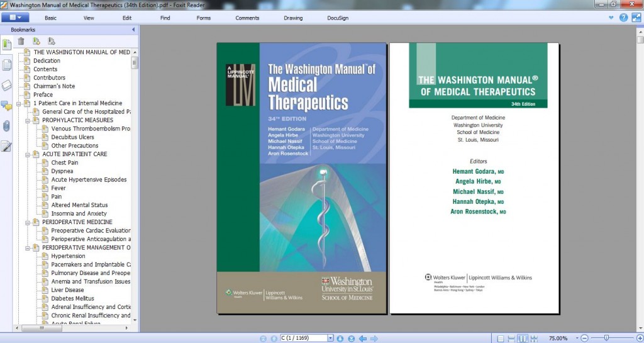Click the ribbon minimize heart-shaped arrow icon
The height and width of the screenshot is (343, 644).
611,18
